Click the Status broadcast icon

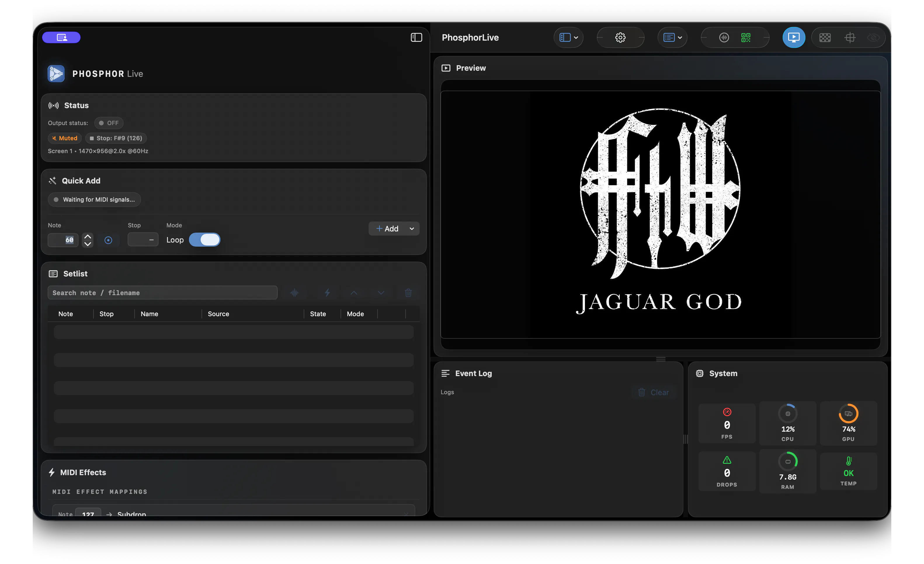[x=54, y=105]
